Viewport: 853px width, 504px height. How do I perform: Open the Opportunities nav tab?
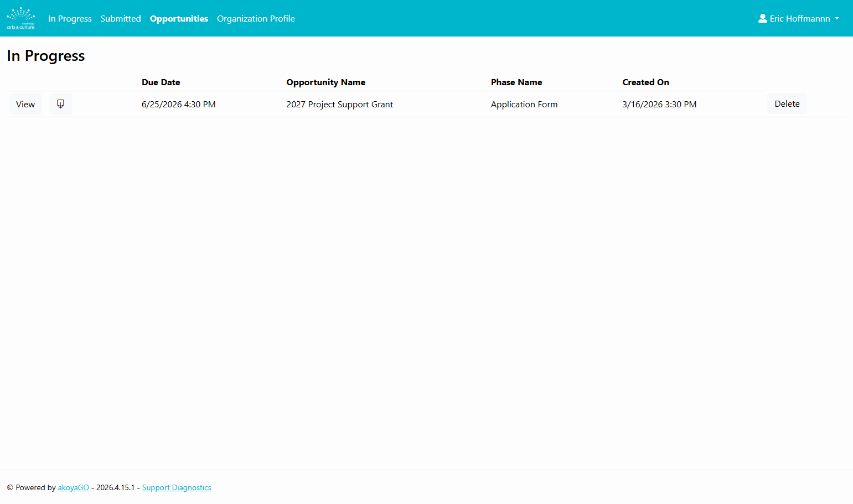pos(179,18)
